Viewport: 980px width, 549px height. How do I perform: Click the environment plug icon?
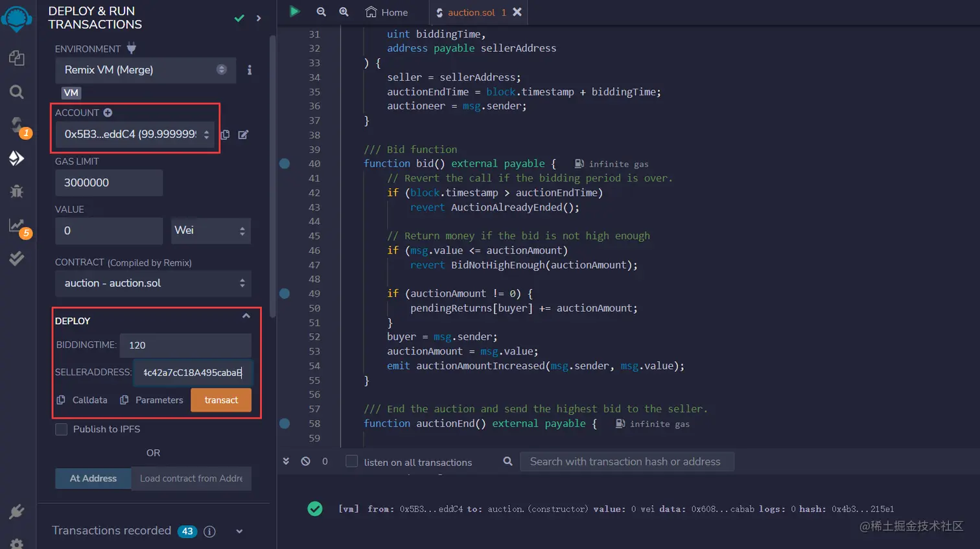(x=132, y=48)
